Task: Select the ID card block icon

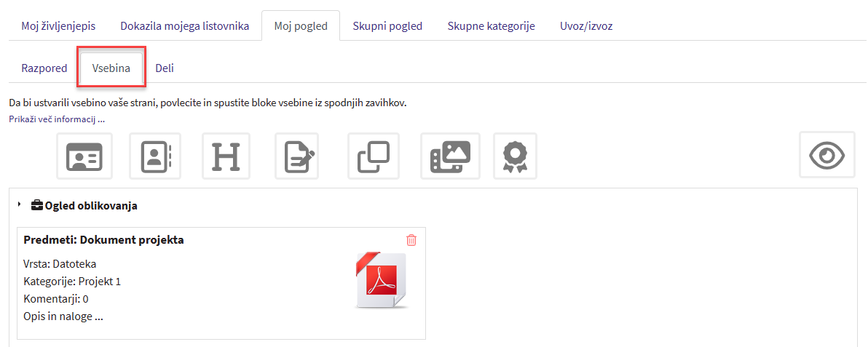Action: 84,156
